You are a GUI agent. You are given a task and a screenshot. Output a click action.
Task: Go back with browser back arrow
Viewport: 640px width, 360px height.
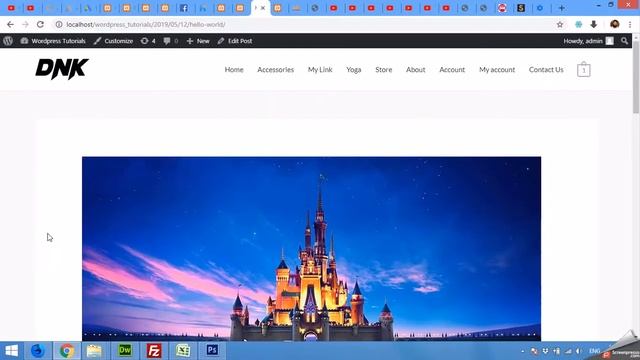pyautogui.click(x=10, y=24)
